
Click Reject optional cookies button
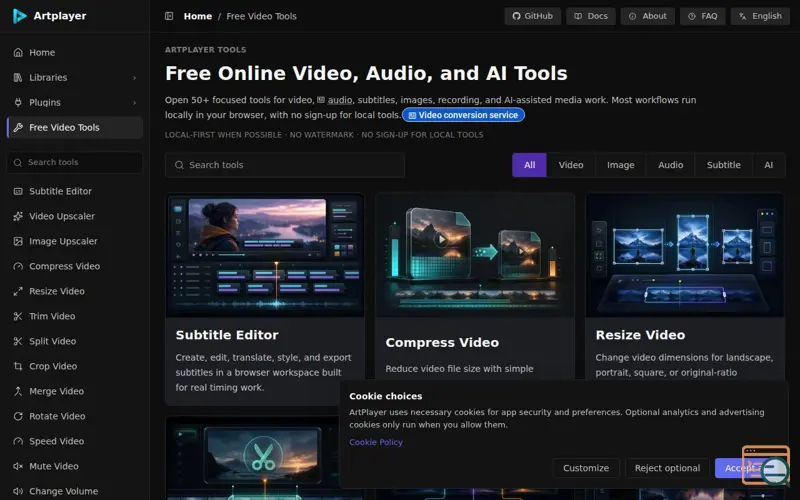pos(667,468)
